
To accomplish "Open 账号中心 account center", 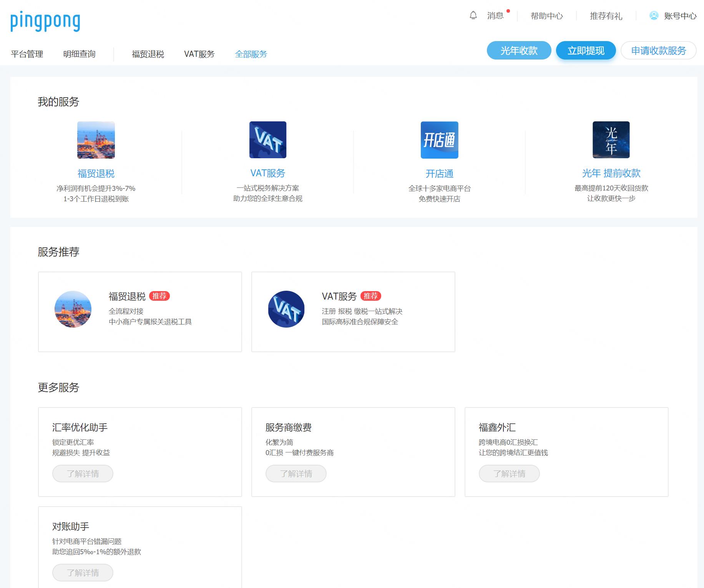I will coord(680,16).
